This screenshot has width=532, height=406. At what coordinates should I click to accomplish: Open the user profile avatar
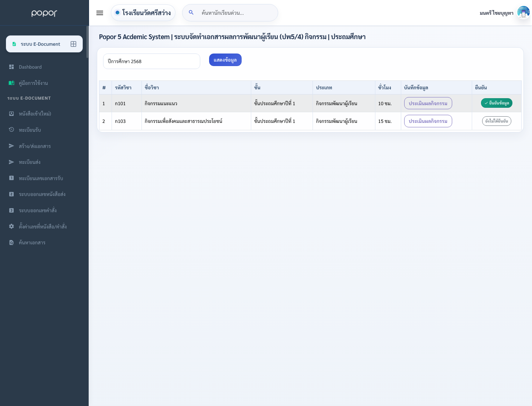point(523,13)
